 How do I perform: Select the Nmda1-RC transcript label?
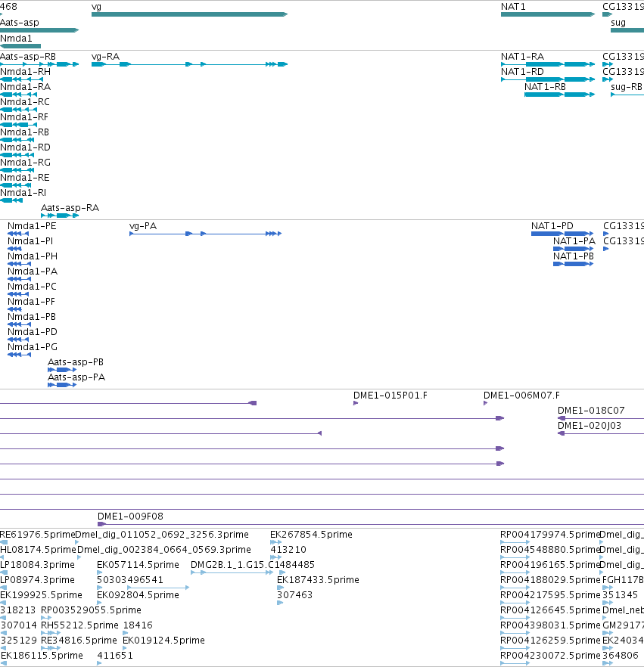click(x=25, y=102)
